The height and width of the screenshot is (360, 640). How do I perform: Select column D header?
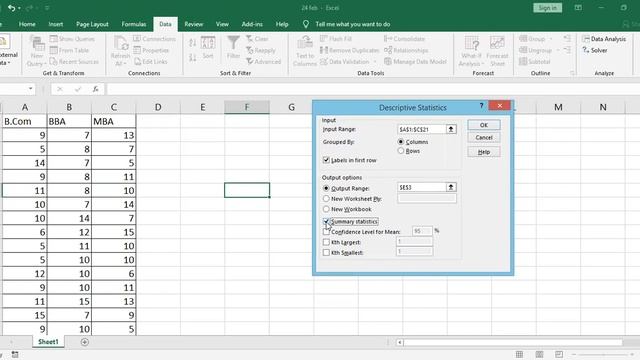(x=158, y=107)
